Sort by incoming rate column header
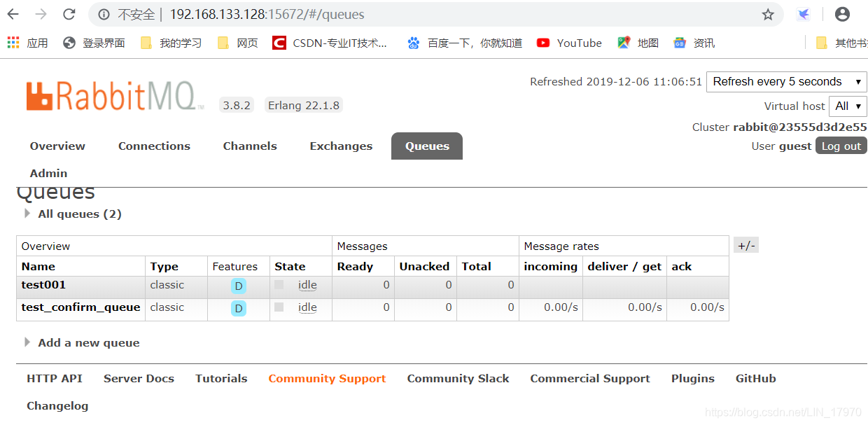This screenshot has width=868, height=425. 550,267
